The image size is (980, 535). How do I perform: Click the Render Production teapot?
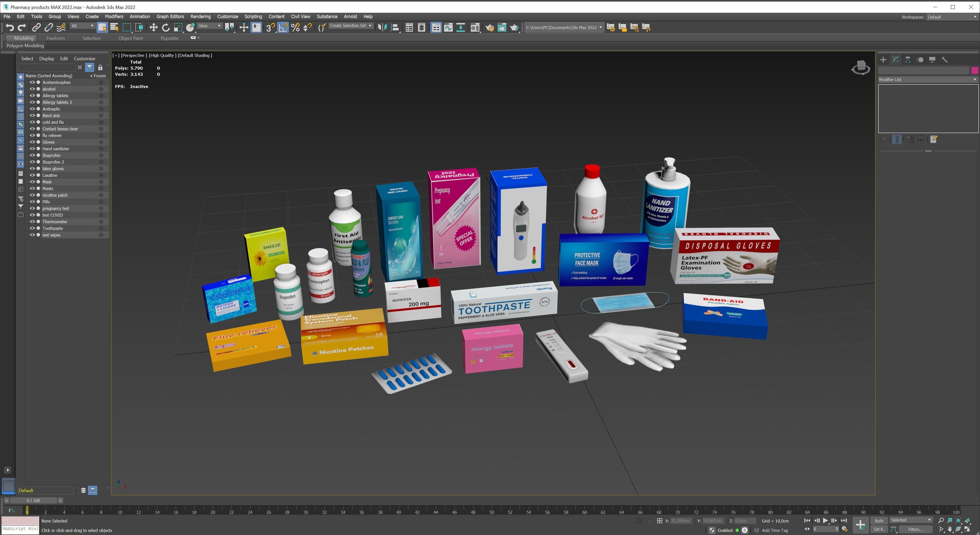click(x=514, y=27)
